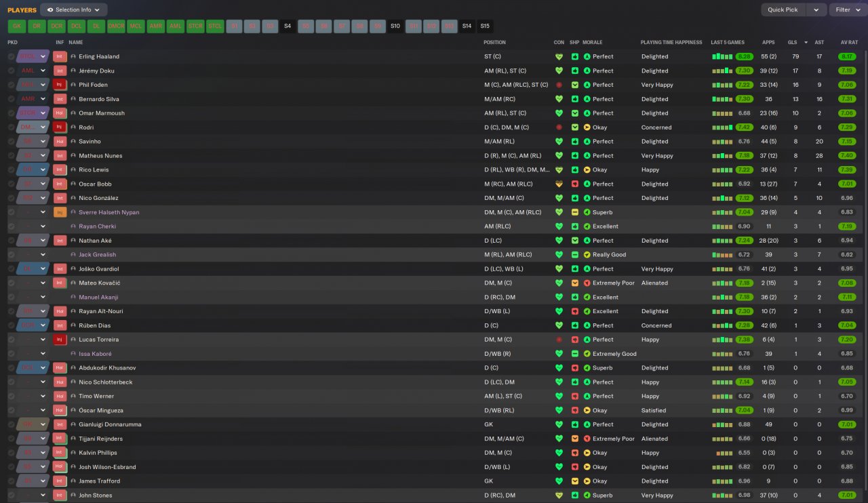The image size is (868, 503).
Task: Click the yellow sharpness icon for Jack Grealish
Action: 574,255
